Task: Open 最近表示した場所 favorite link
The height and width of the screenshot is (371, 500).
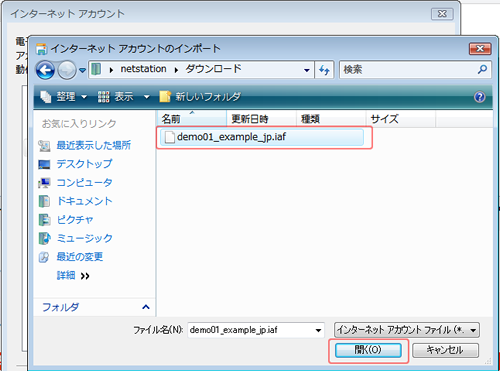Action: [93, 145]
